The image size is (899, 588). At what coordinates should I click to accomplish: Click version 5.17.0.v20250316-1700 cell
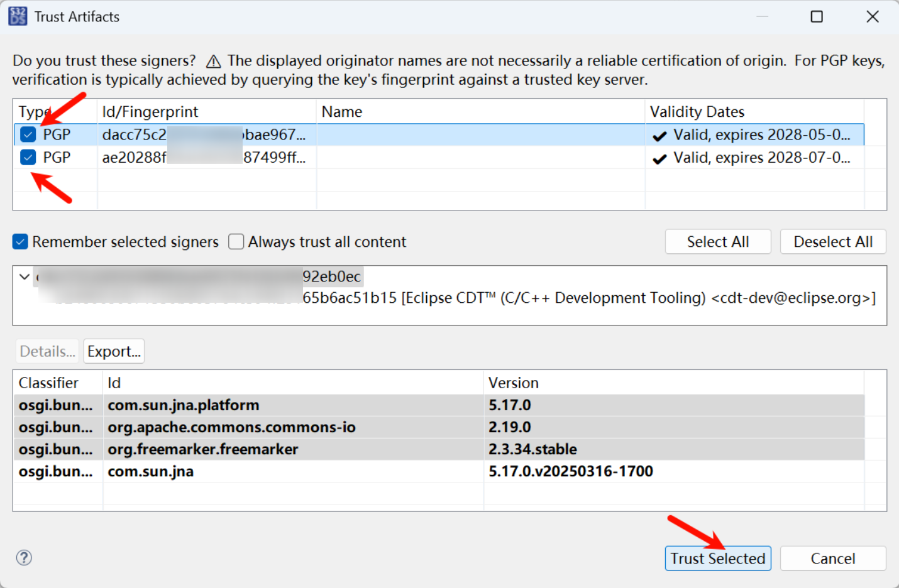click(674, 471)
